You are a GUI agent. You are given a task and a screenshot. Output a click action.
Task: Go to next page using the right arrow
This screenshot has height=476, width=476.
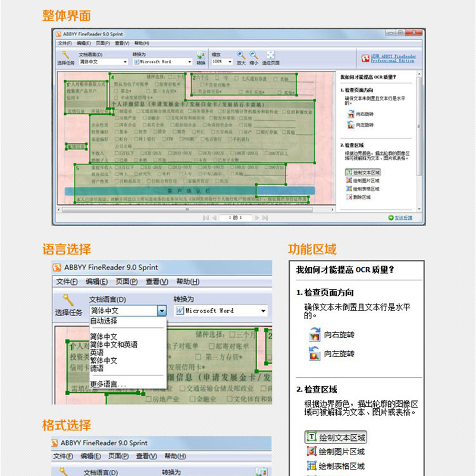(x=257, y=218)
